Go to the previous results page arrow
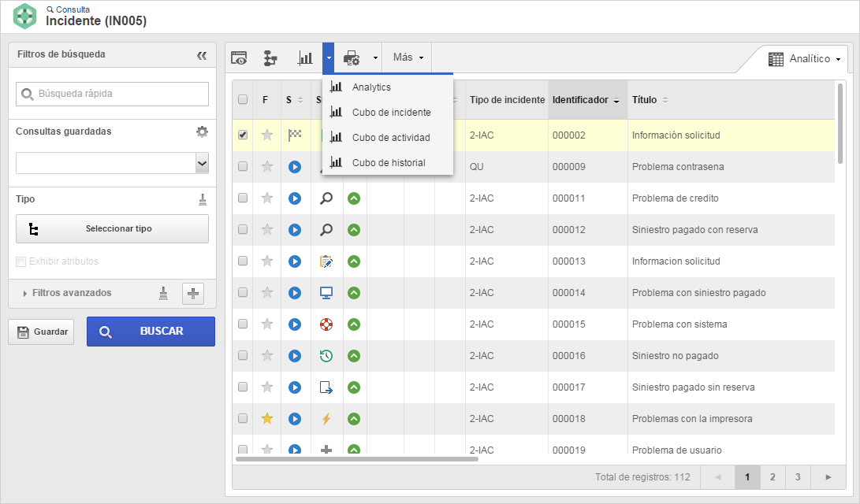This screenshot has height=504, width=860. 718,477
